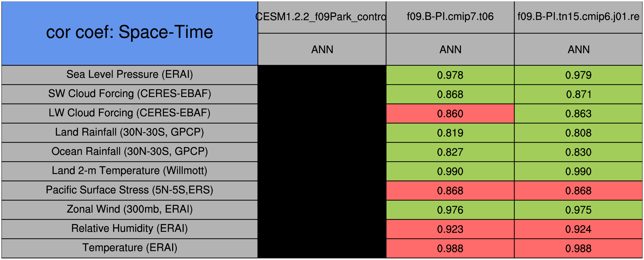
Task: Select Ocean Rainfall (30N-30S, GPCP) row
Action: 130,152
